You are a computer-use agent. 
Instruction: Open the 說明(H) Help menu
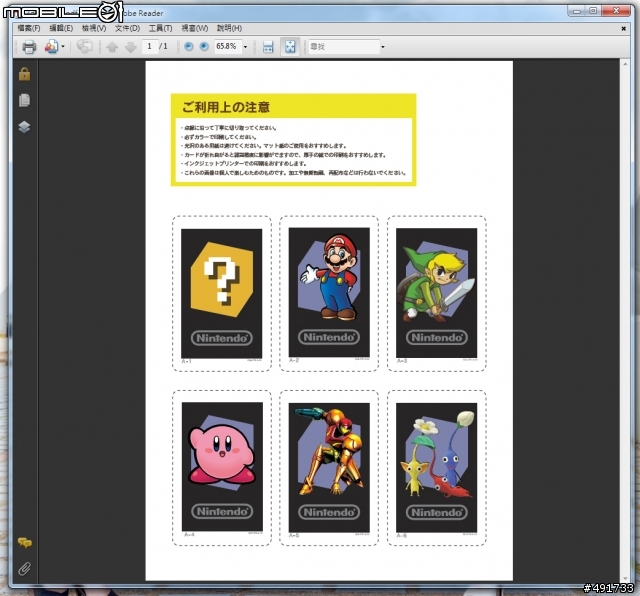pos(229,28)
